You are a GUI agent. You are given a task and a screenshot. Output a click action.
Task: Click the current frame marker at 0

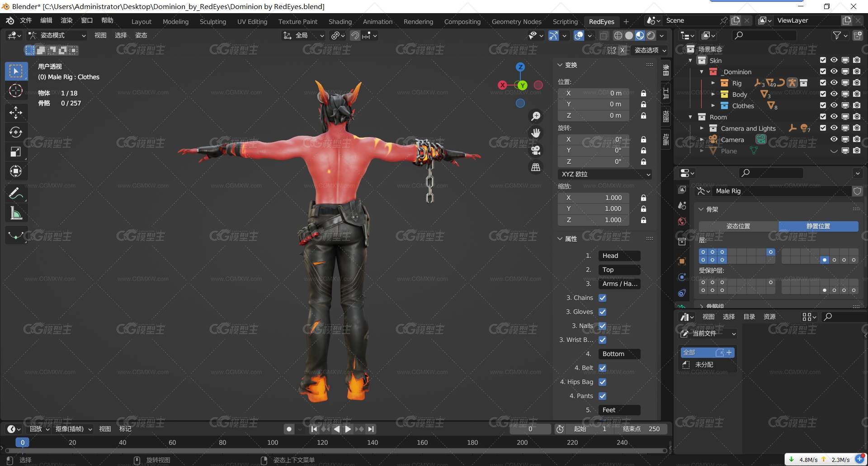tap(22, 442)
